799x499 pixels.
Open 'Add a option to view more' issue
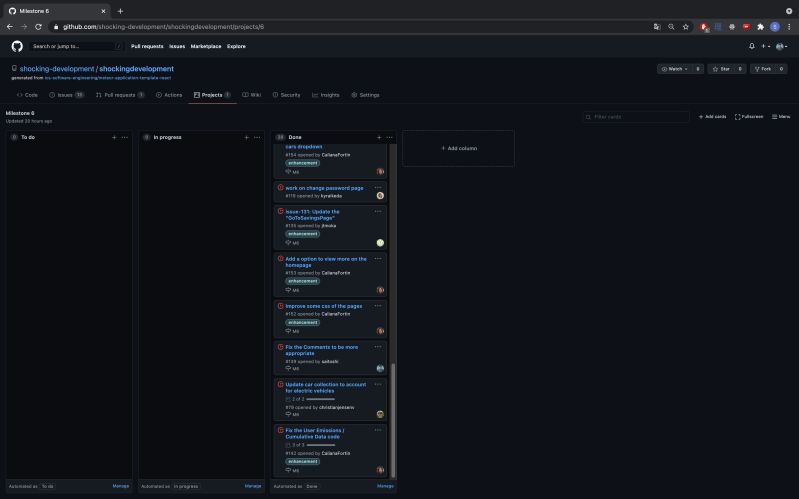click(326, 262)
